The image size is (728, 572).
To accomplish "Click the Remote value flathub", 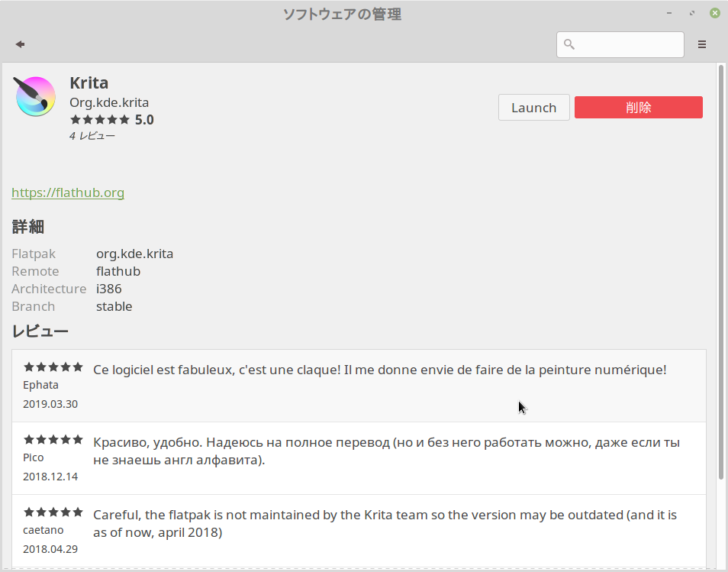I will click(118, 271).
